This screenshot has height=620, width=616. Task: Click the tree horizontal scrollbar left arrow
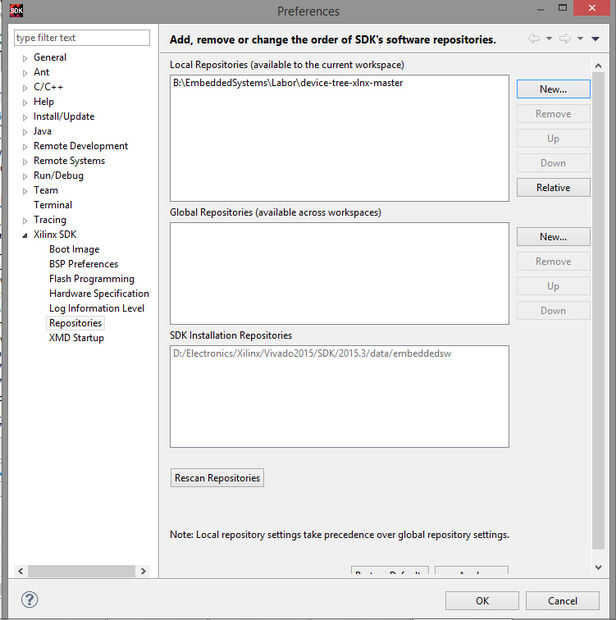(21, 571)
